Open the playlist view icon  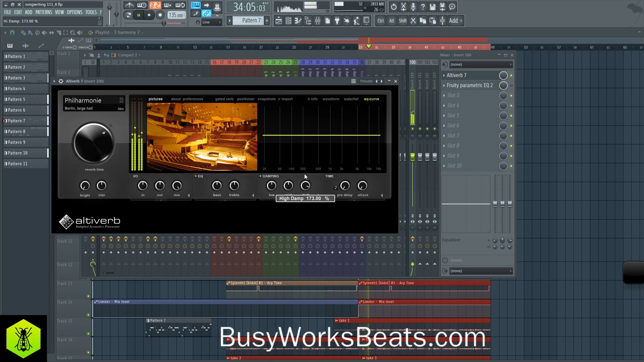tap(278, 21)
